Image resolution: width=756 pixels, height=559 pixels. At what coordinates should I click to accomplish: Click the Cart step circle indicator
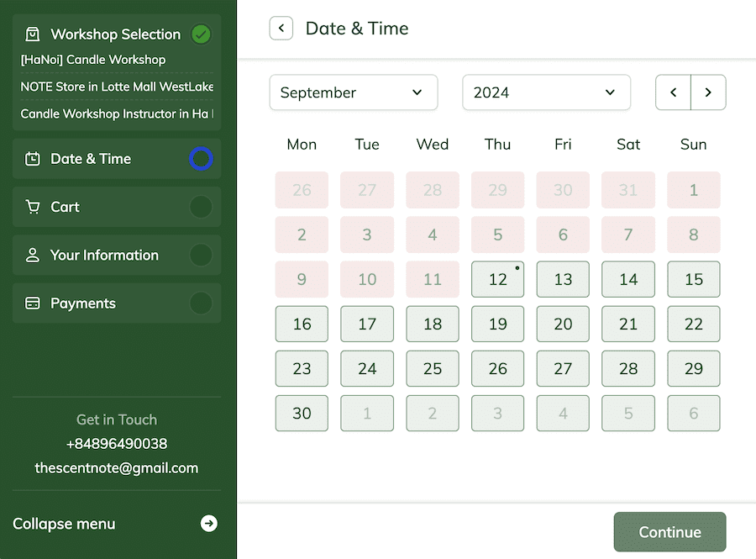(201, 207)
